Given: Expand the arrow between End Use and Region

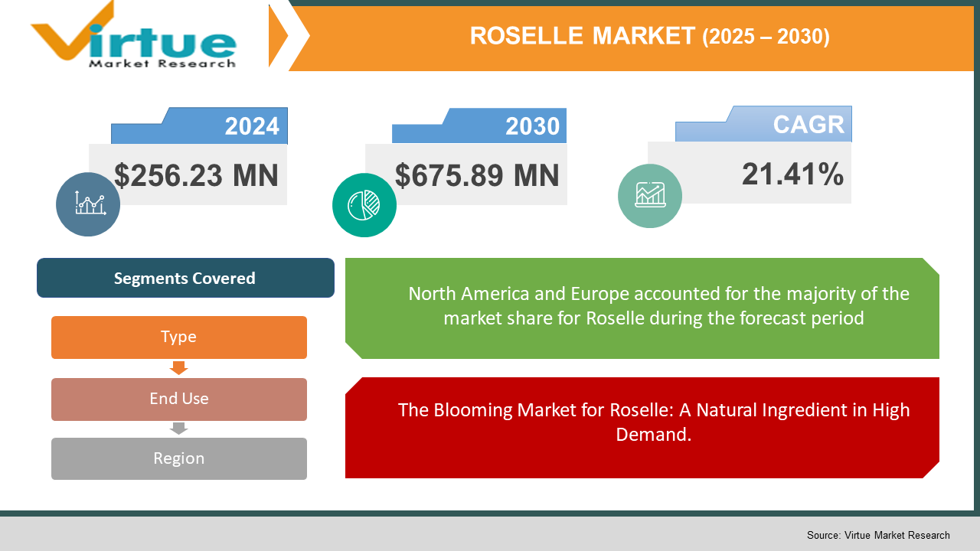Looking at the screenshot, I should coord(179,428).
